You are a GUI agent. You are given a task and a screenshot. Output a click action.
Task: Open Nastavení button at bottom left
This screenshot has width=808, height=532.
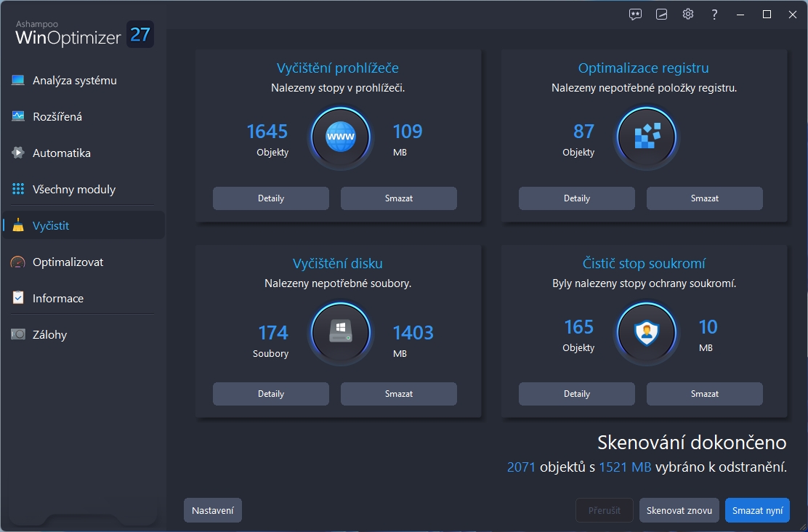(212, 510)
